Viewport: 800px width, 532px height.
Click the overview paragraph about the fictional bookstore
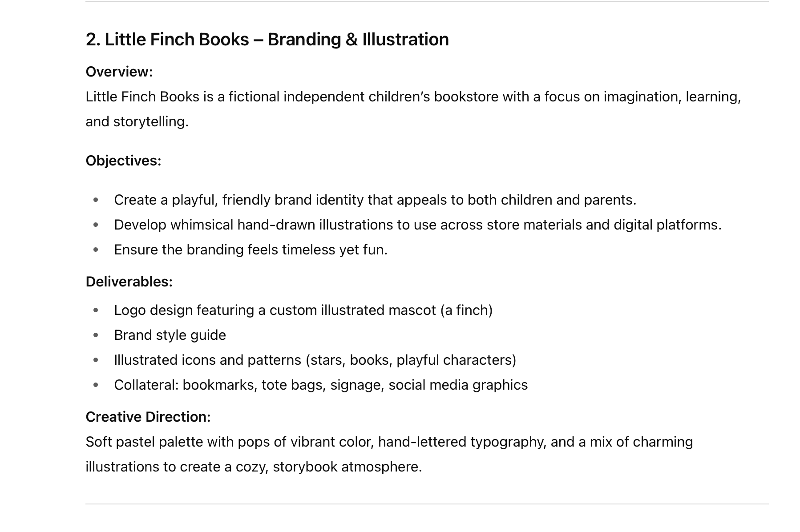point(413,97)
